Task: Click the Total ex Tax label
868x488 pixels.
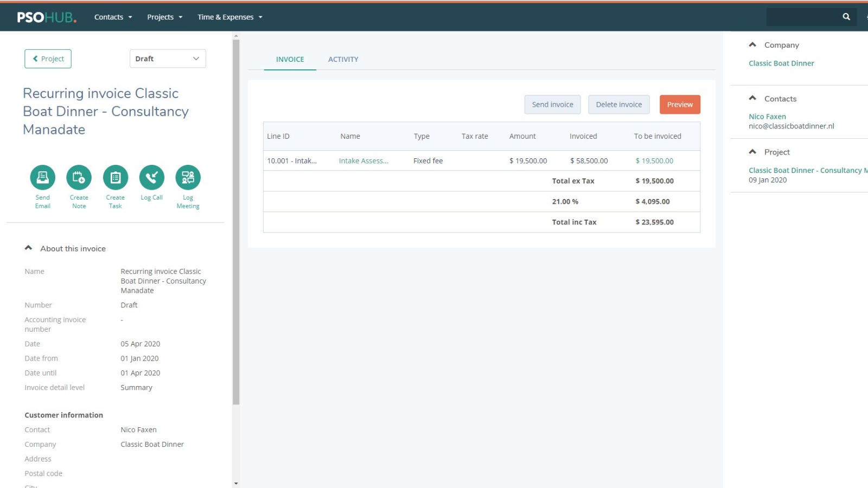Action: click(573, 181)
